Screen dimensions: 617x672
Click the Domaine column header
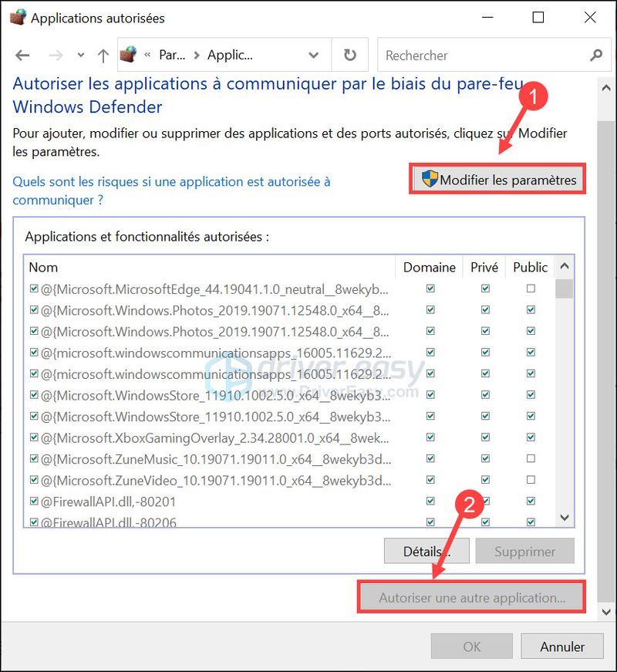click(x=430, y=267)
